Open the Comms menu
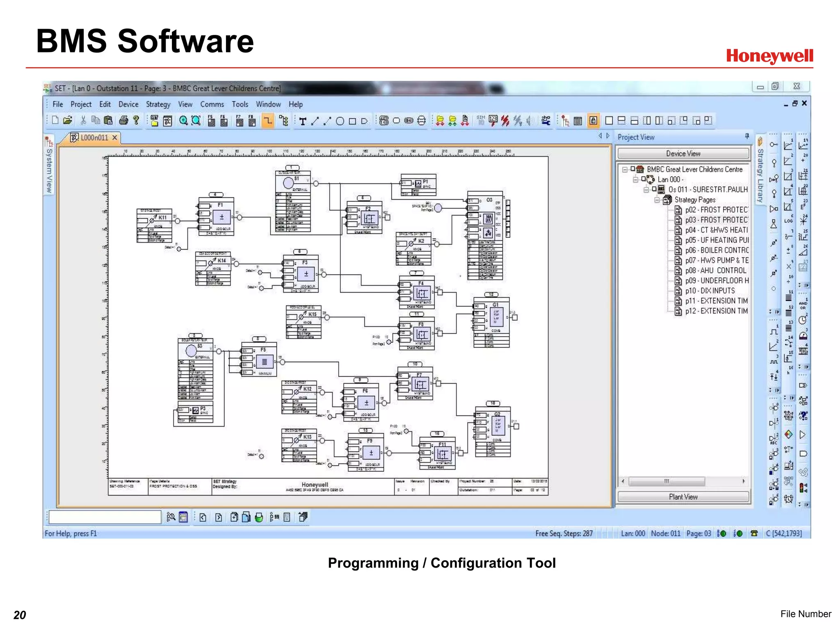 (212, 104)
